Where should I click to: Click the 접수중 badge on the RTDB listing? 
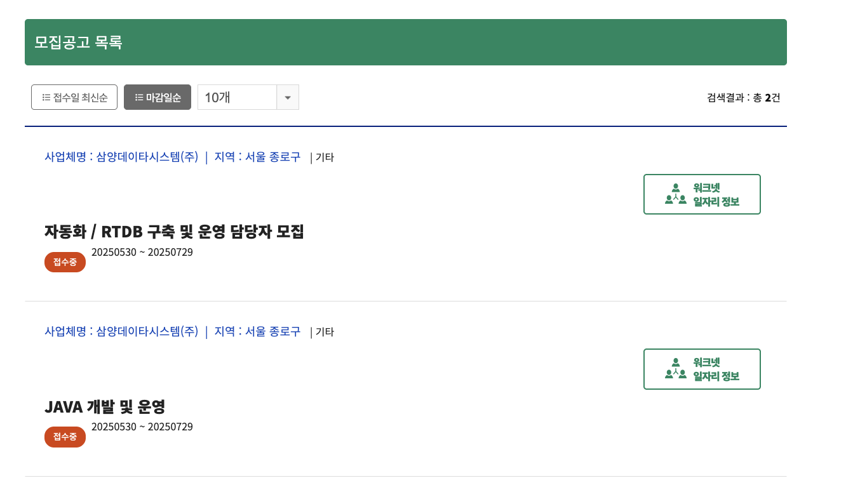point(65,262)
